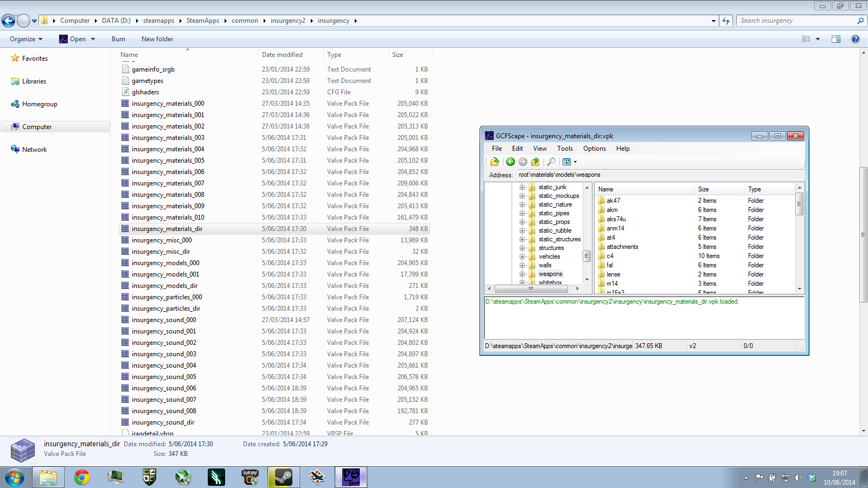Expand the weapons tree node
This screenshot has height=488, width=868.
tap(522, 274)
